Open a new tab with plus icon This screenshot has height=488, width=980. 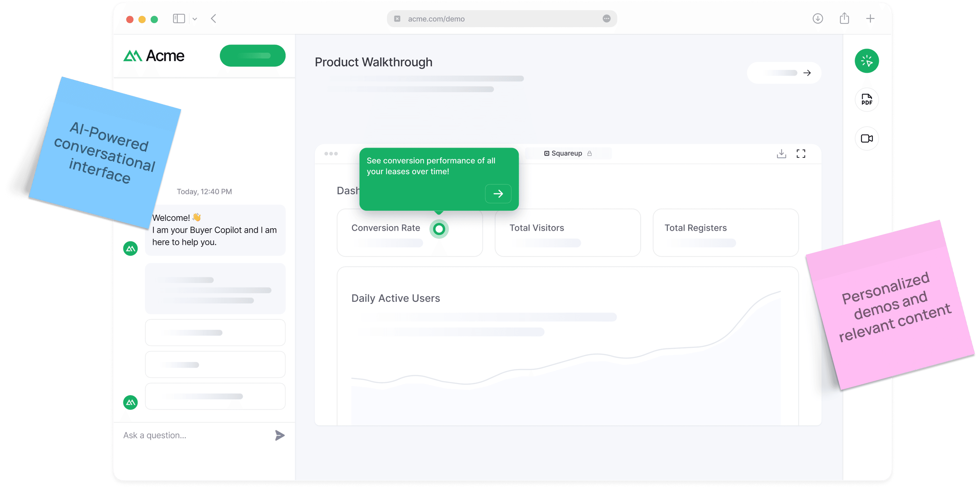click(870, 19)
